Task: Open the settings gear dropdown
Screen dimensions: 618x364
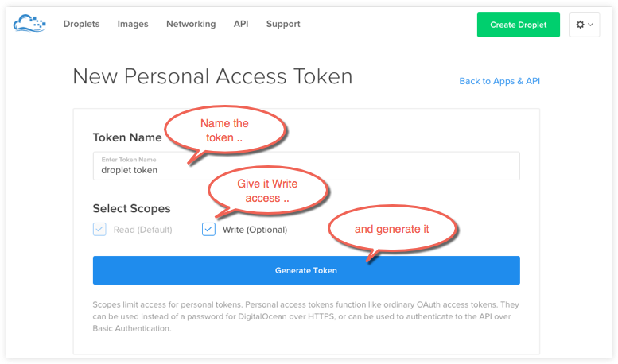Action: click(x=584, y=25)
